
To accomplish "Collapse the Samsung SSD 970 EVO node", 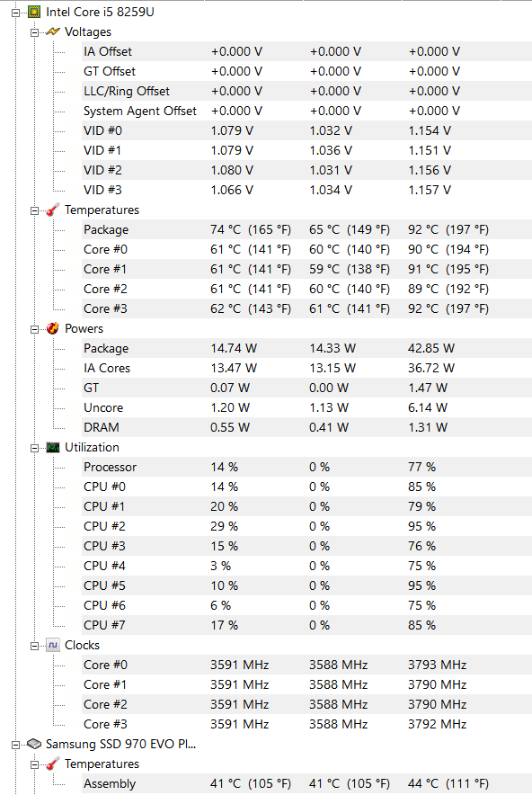I will (x=15, y=745).
